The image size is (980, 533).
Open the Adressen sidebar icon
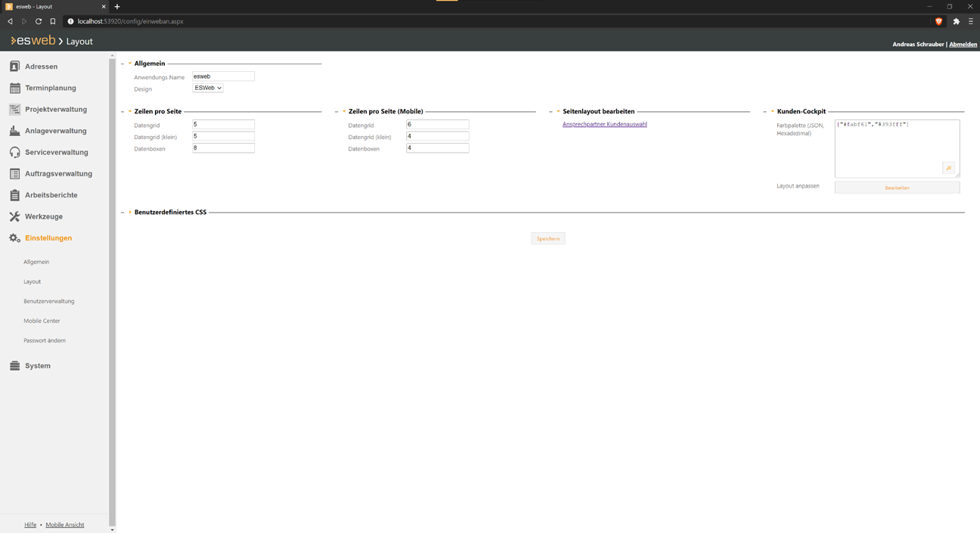tap(14, 67)
